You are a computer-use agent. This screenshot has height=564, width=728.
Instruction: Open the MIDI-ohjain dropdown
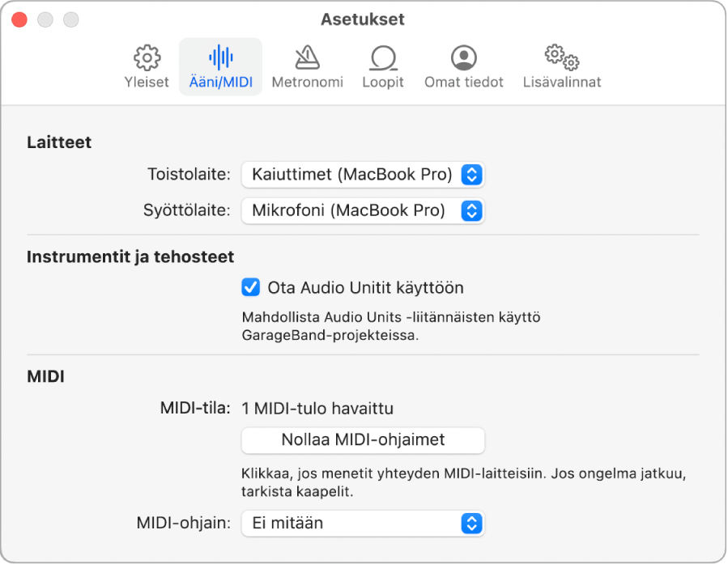click(x=474, y=524)
